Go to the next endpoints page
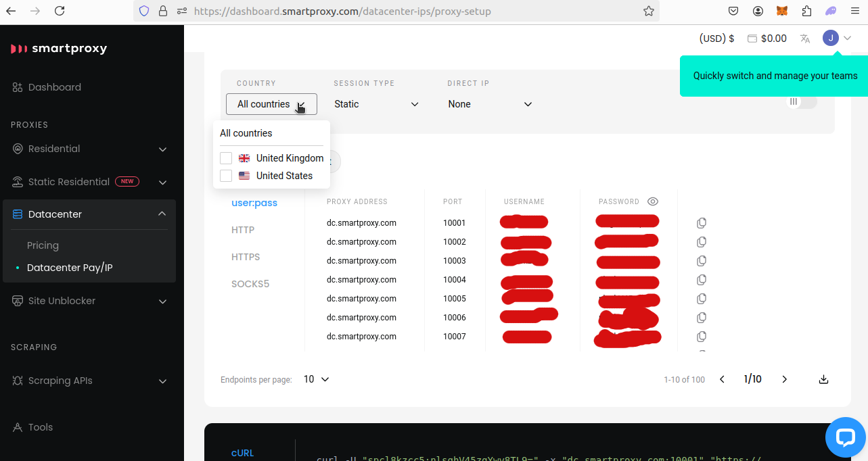 [x=785, y=379]
